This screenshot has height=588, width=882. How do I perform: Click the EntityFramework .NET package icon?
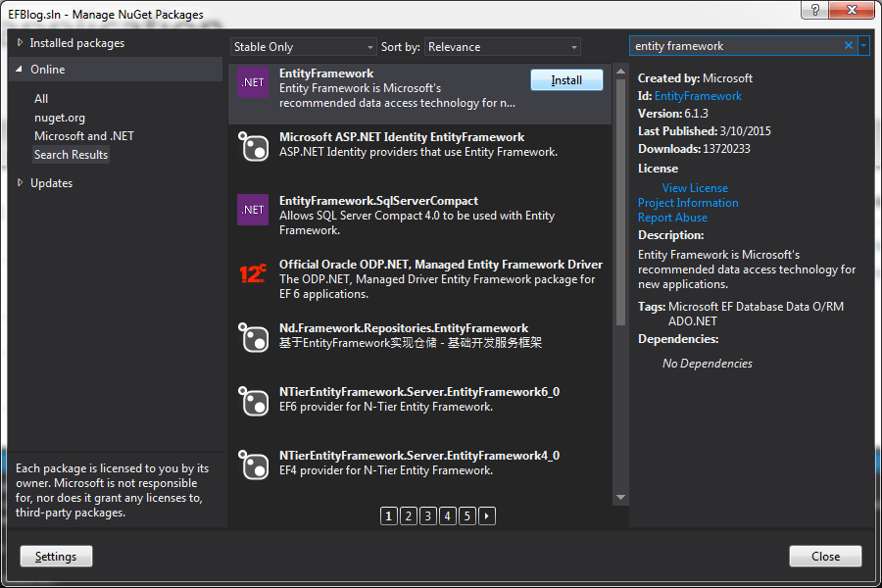pyautogui.click(x=253, y=82)
